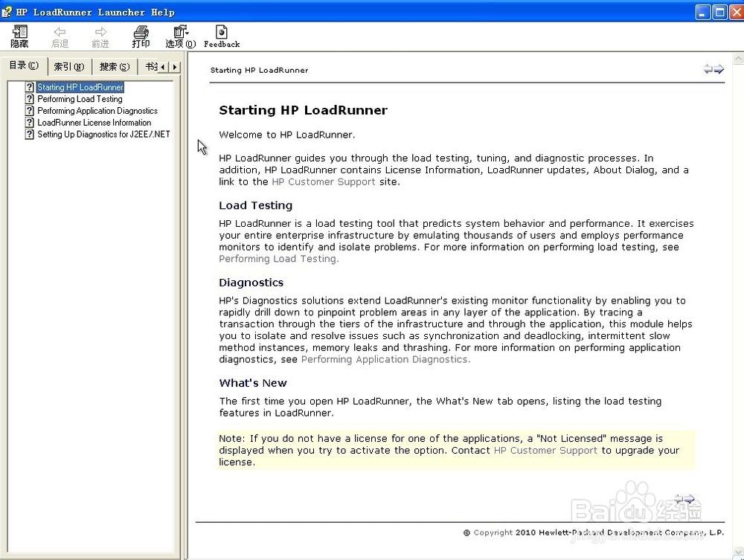Print this help topic with 打印 icon
This screenshot has width=744, height=560.
tap(141, 35)
